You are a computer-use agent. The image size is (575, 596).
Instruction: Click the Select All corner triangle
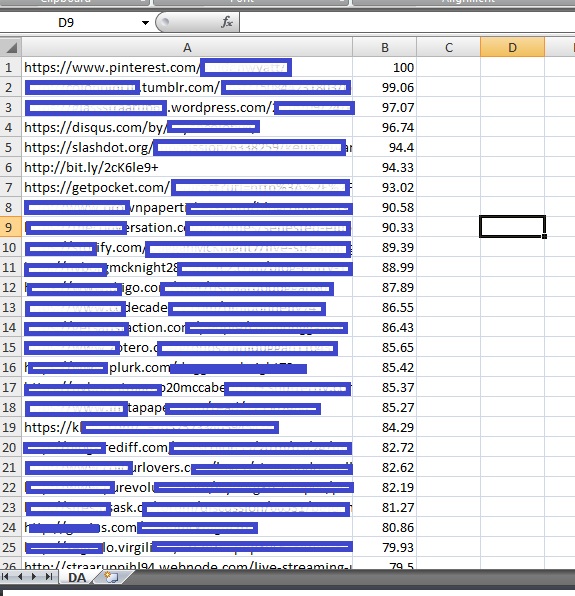[11, 48]
